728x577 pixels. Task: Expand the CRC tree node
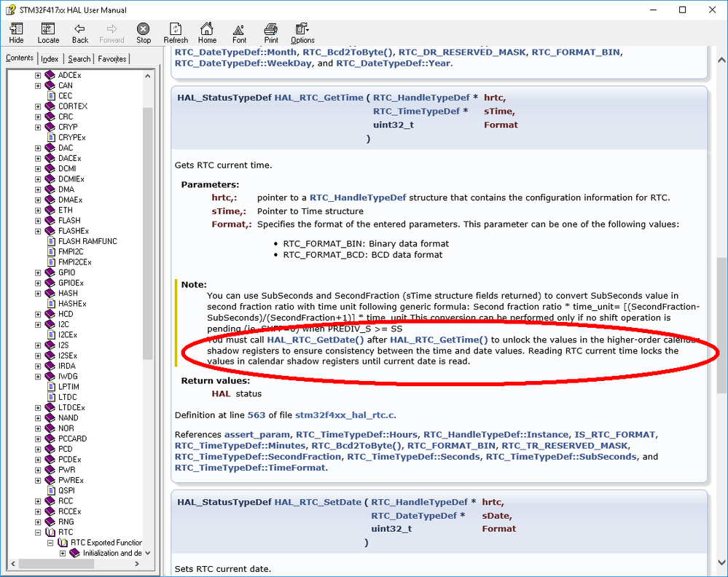[38, 117]
